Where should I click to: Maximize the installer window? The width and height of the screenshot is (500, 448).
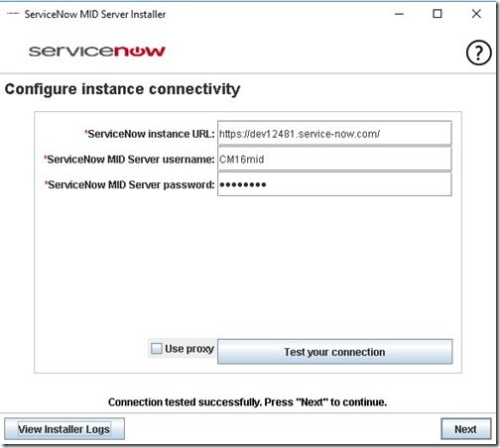tap(437, 14)
